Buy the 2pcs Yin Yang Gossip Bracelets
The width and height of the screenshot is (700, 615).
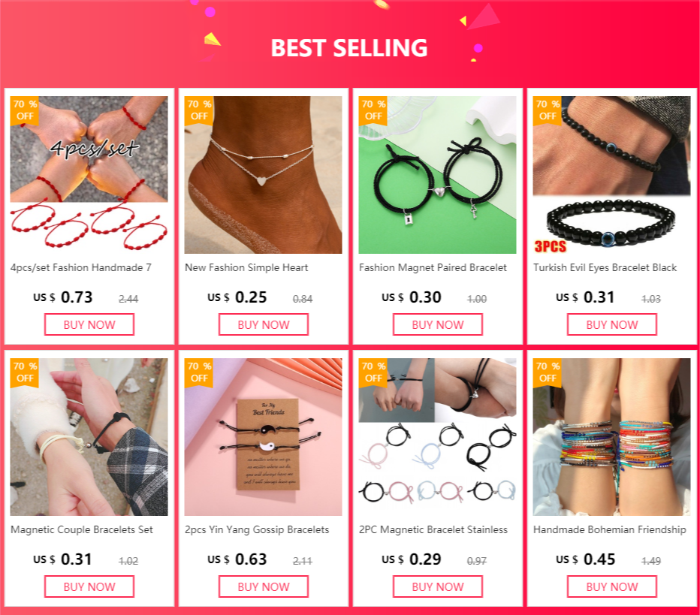(264, 586)
